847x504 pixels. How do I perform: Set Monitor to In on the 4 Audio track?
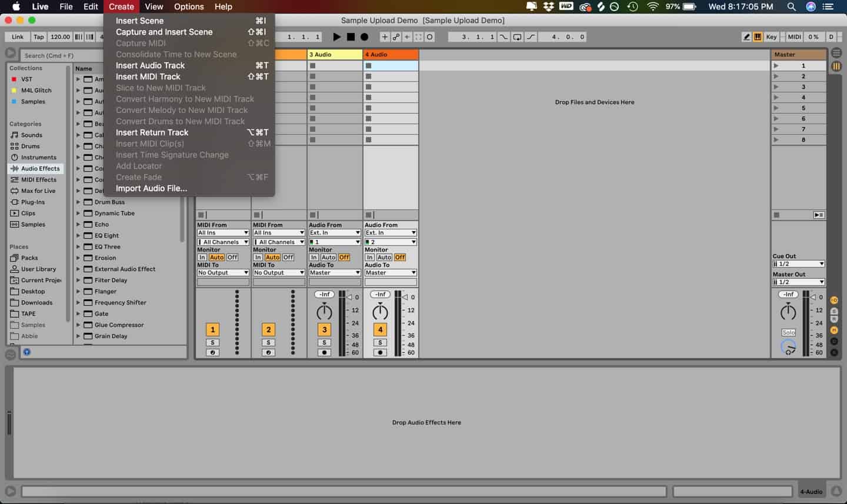[x=371, y=257]
